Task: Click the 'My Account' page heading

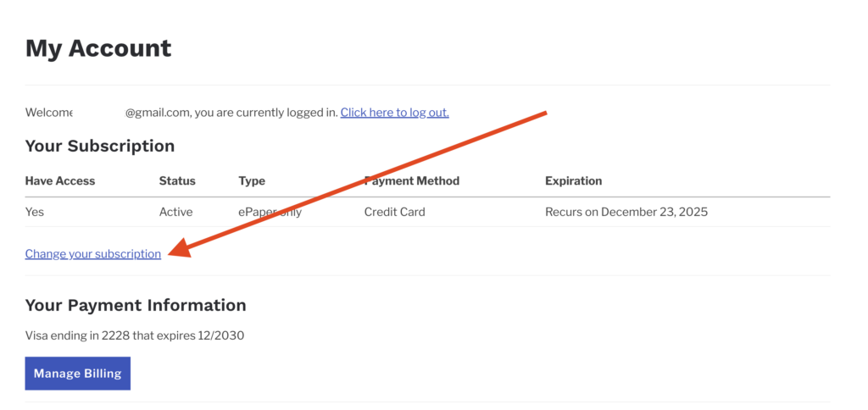Action: click(98, 48)
